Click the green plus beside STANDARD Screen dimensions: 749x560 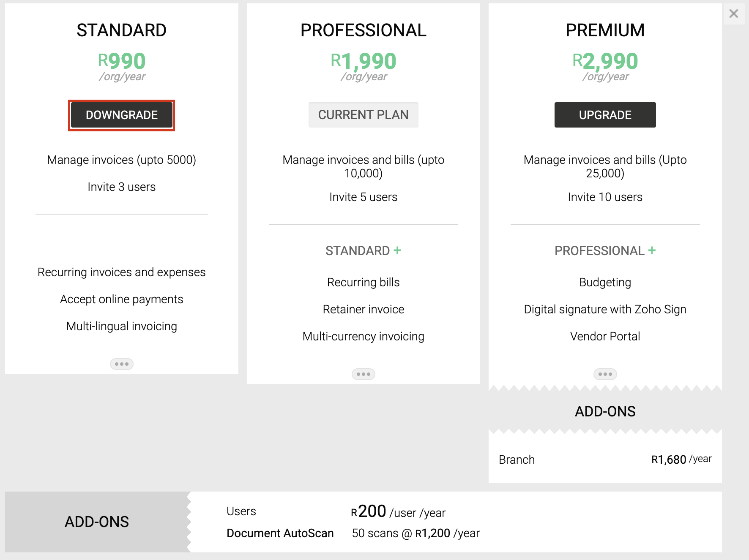(397, 250)
